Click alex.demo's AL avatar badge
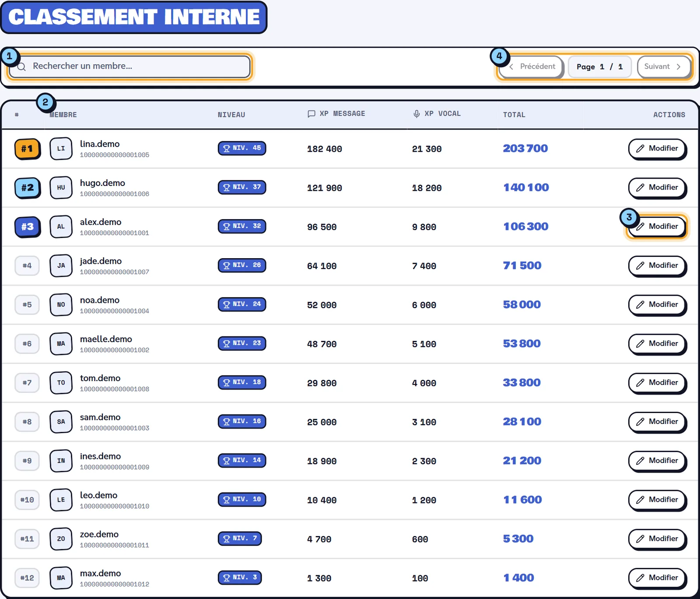The height and width of the screenshot is (599, 700). pos(61,226)
